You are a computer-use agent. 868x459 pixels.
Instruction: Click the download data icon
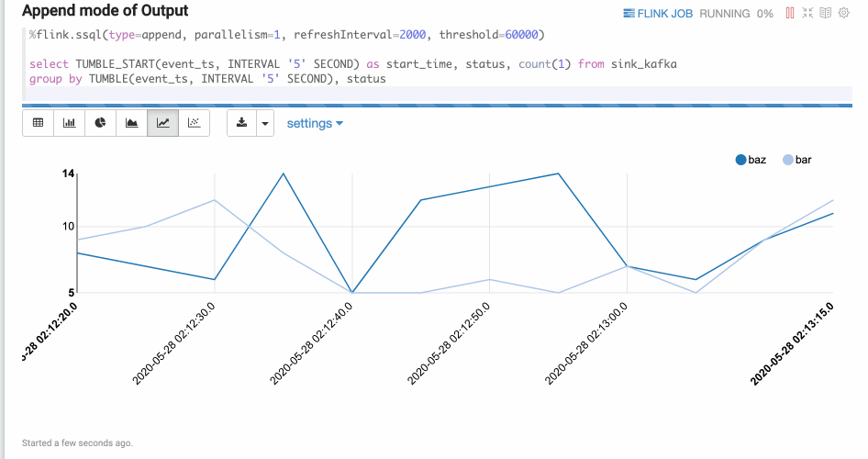[x=242, y=123]
